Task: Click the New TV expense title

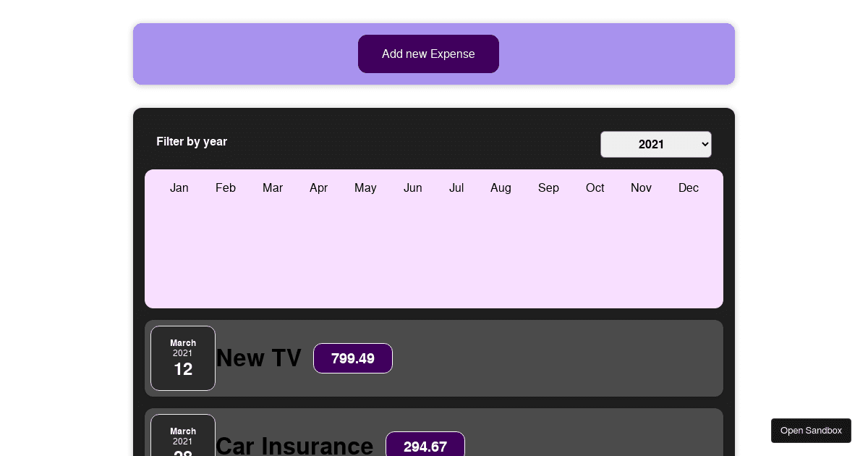Action: pos(259,358)
